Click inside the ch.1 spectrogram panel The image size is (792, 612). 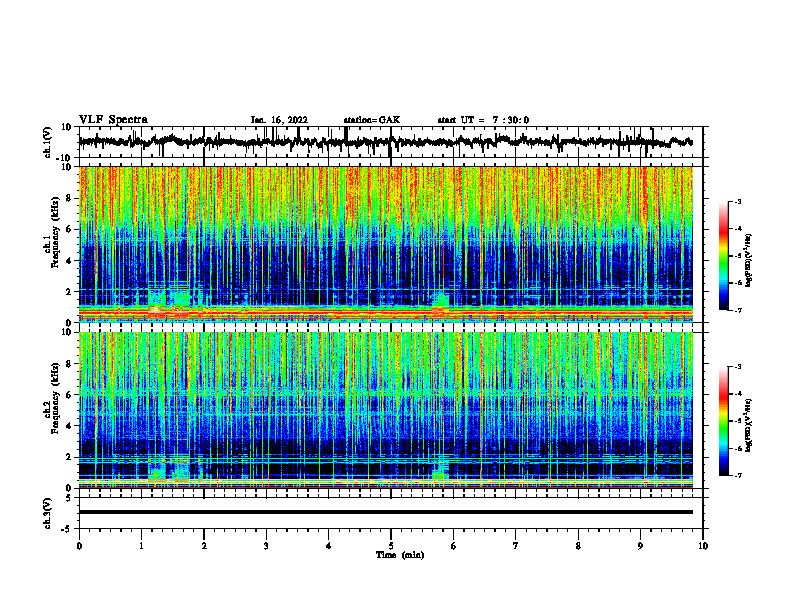pyautogui.click(x=386, y=244)
